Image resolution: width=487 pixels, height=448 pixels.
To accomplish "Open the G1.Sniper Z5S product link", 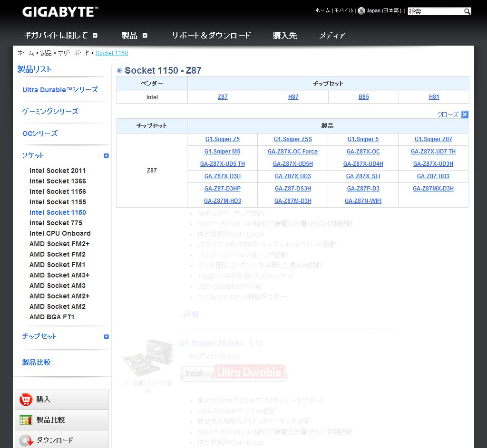I will click(x=292, y=139).
